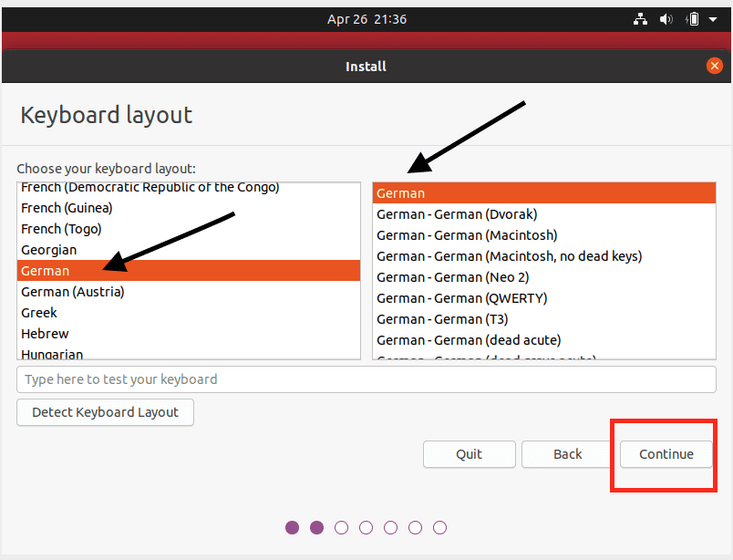Quit the installer with Quit button
The image size is (733, 560).
click(x=470, y=454)
